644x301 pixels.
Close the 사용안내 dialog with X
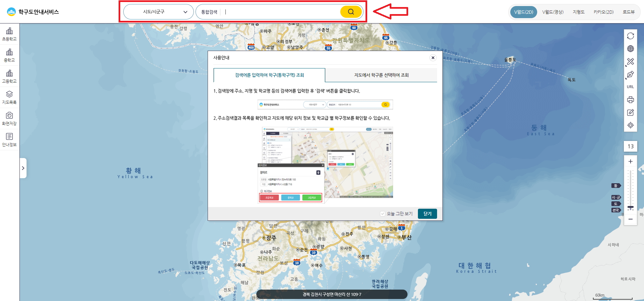433,58
